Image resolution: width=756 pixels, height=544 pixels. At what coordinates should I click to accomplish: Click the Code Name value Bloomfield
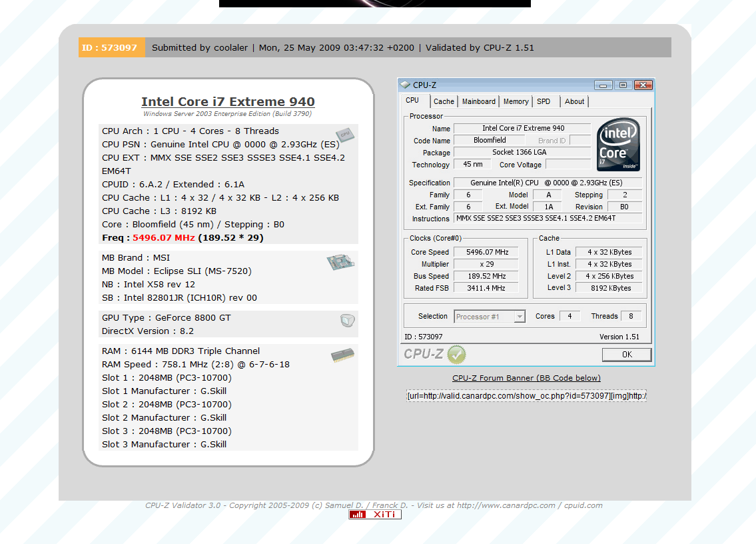coord(490,141)
